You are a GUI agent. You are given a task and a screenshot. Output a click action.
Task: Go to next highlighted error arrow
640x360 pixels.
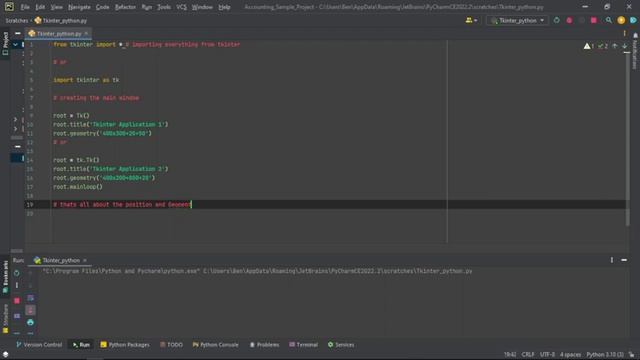pos(624,46)
